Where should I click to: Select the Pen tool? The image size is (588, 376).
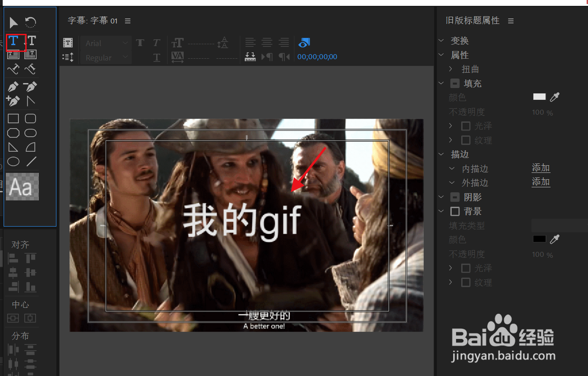[x=14, y=86]
